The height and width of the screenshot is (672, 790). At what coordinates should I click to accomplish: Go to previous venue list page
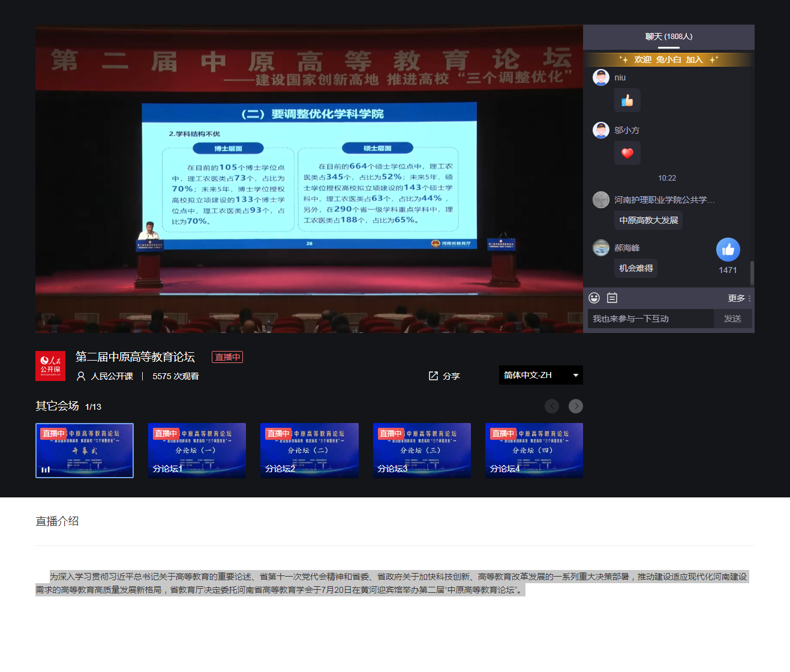coord(551,406)
